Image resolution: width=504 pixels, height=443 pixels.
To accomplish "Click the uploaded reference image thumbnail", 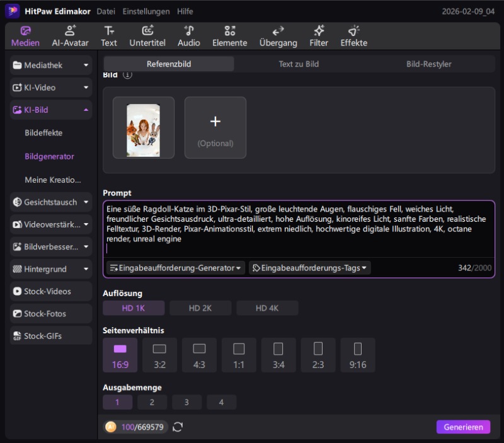I will [x=143, y=127].
